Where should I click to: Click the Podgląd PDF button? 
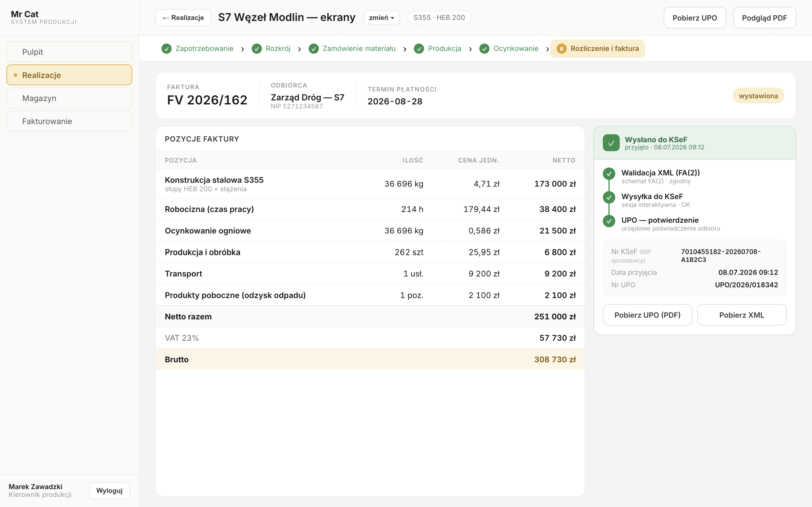(x=764, y=18)
